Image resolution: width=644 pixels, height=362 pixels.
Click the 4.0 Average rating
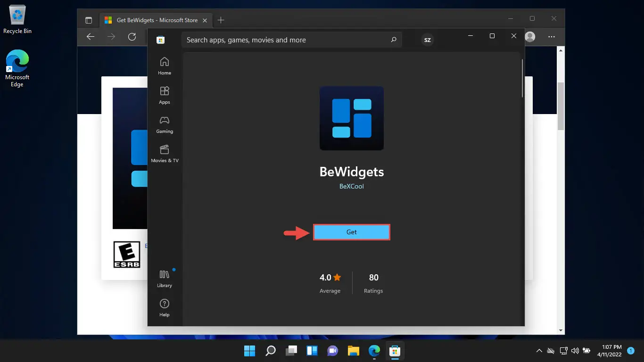[330, 283]
